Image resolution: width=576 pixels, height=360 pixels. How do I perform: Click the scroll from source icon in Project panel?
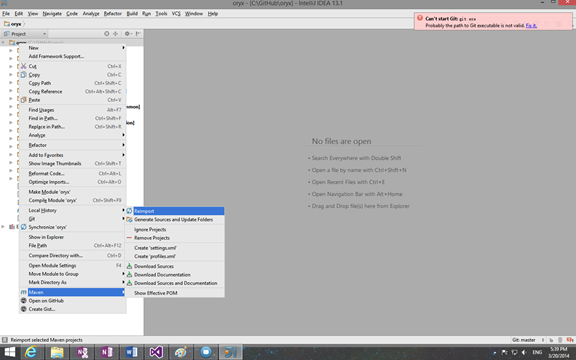point(107,33)
